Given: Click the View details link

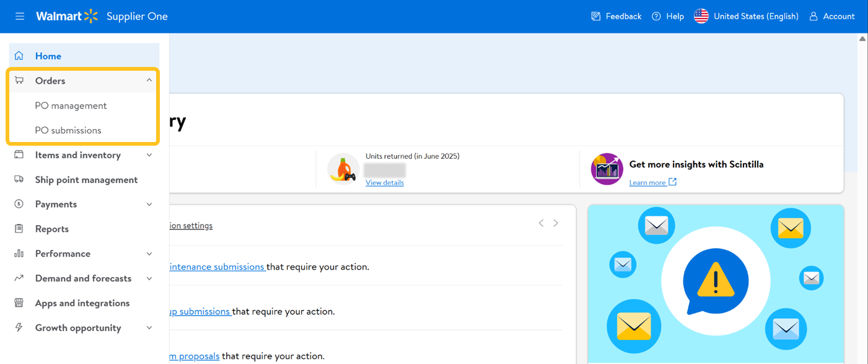Looking at the screenshot, I should (x=385, y=182).
